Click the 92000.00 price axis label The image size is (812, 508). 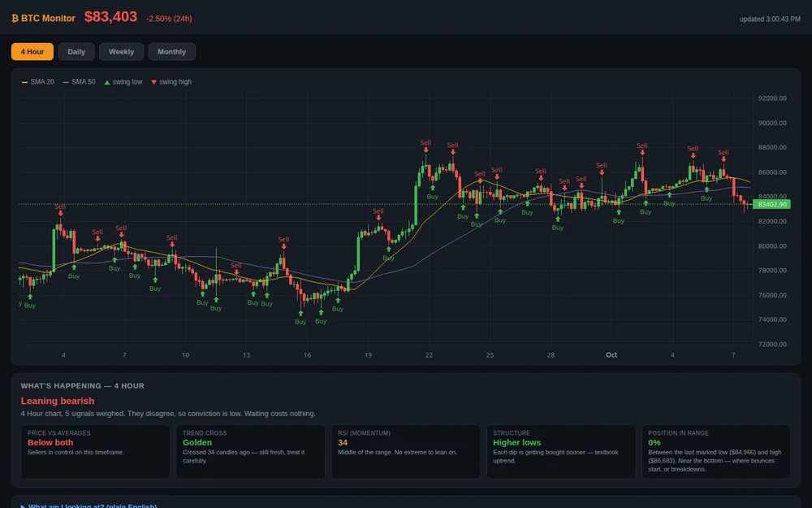[772, 98]
